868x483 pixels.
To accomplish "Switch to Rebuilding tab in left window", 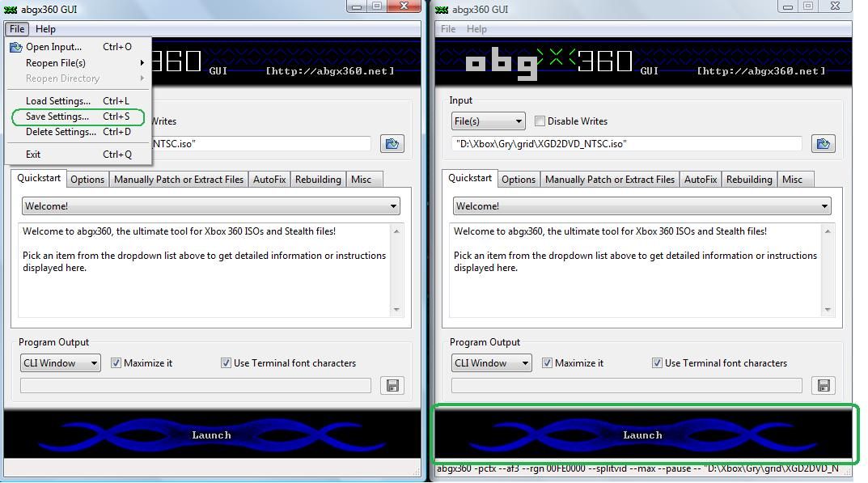I will 318,180.
